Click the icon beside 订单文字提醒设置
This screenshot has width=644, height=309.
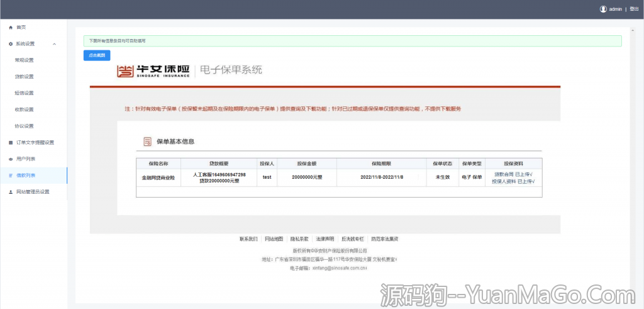(11, 143)
